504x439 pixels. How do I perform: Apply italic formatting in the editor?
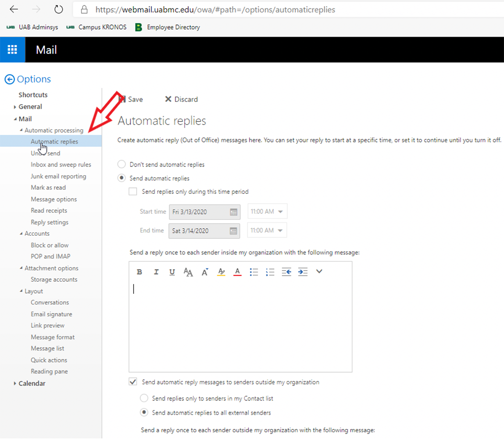pyautogui.click(x=156, y=272)
